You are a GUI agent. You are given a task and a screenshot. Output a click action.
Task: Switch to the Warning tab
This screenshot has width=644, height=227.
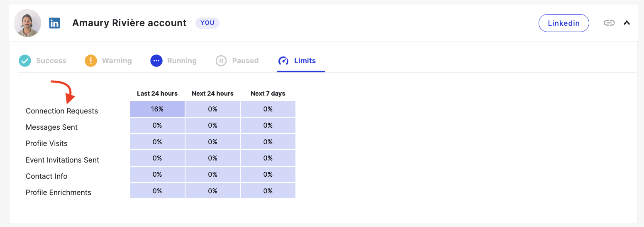(x=117, y=61)
